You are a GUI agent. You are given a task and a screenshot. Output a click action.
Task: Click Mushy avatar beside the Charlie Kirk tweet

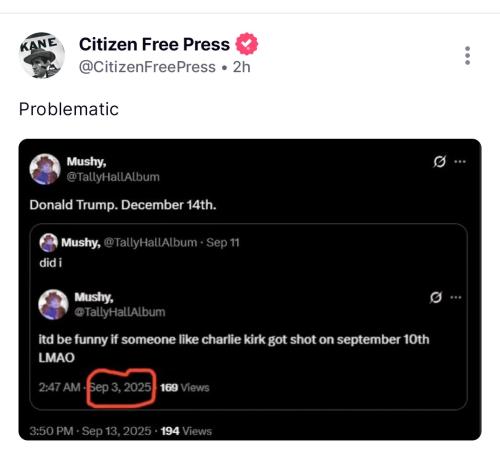[53, 304]
